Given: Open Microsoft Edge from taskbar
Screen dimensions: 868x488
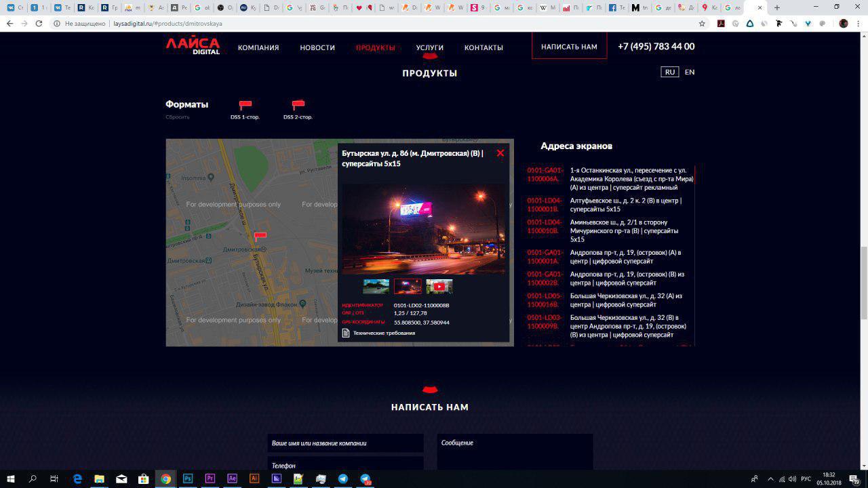Looking at the screenshot, I should 77,479.
